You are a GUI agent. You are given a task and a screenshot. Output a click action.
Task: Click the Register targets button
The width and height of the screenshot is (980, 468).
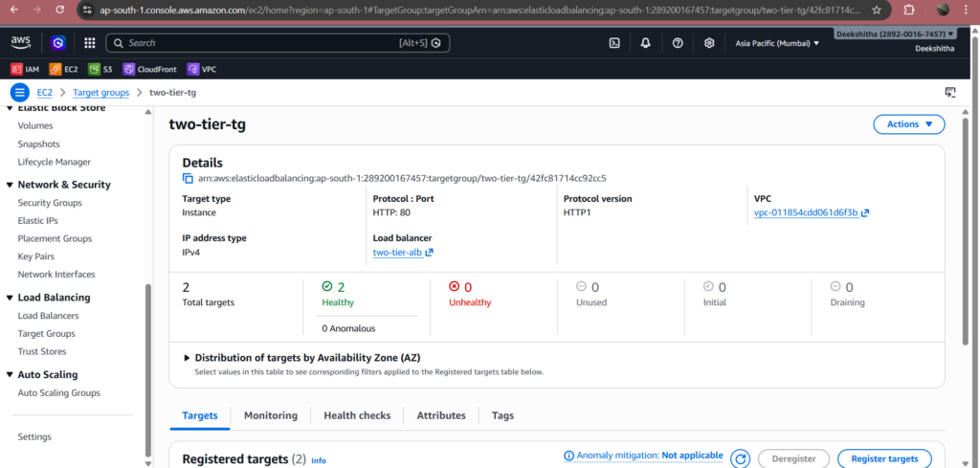[883, 459]
